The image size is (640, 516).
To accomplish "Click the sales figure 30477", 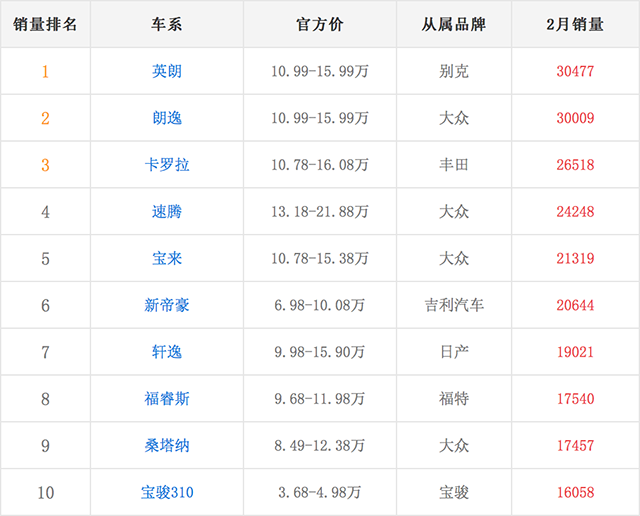I will (x=576, y=71).
